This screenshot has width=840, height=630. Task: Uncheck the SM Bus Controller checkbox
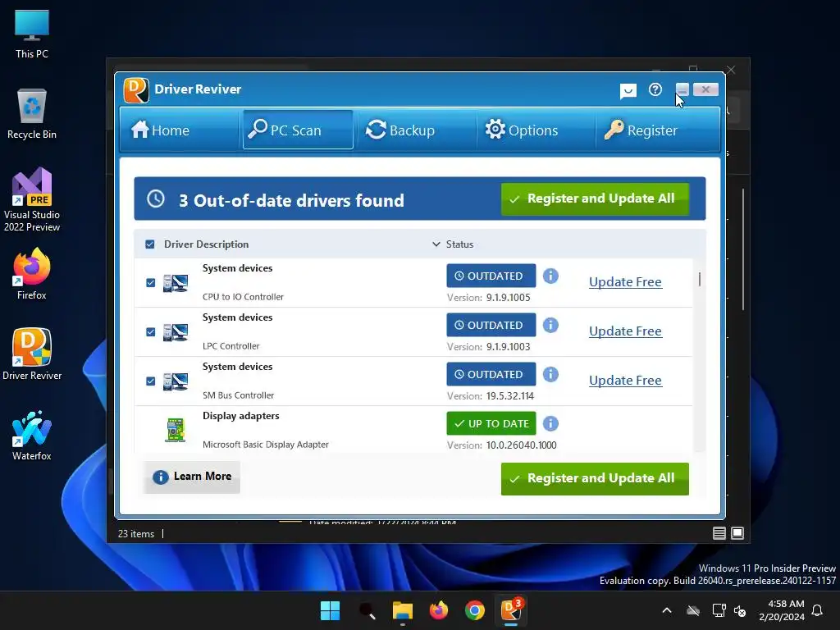tap(151, 381)
